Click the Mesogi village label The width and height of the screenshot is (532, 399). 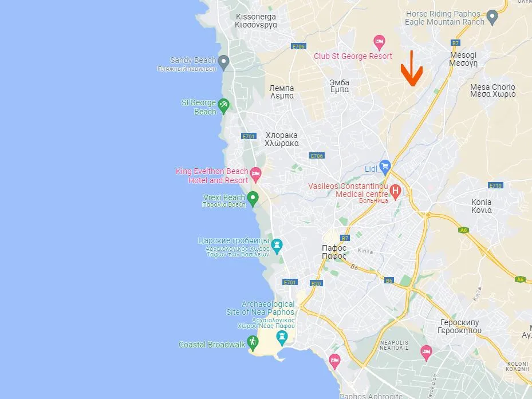(463, 59)
